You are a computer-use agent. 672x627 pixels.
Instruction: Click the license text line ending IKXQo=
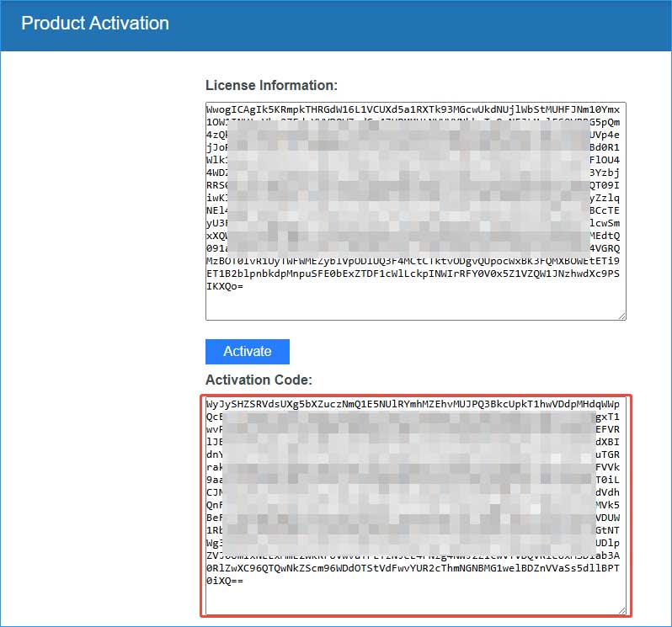pos(225,286)
